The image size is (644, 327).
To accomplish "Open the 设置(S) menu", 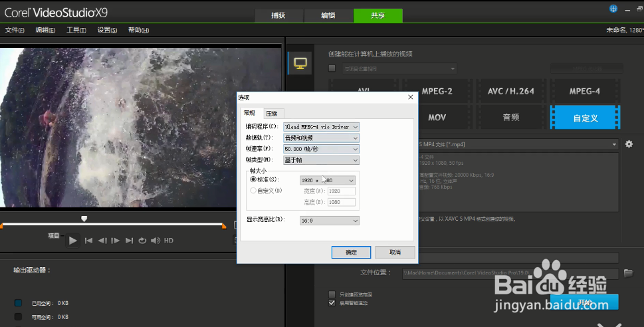I will (107, 30).
